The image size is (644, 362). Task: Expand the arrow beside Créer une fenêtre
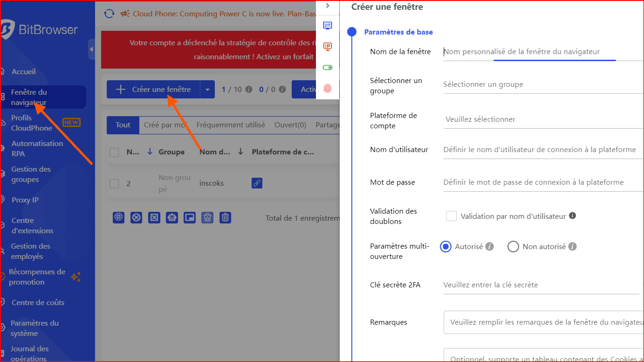click(207, 90)
